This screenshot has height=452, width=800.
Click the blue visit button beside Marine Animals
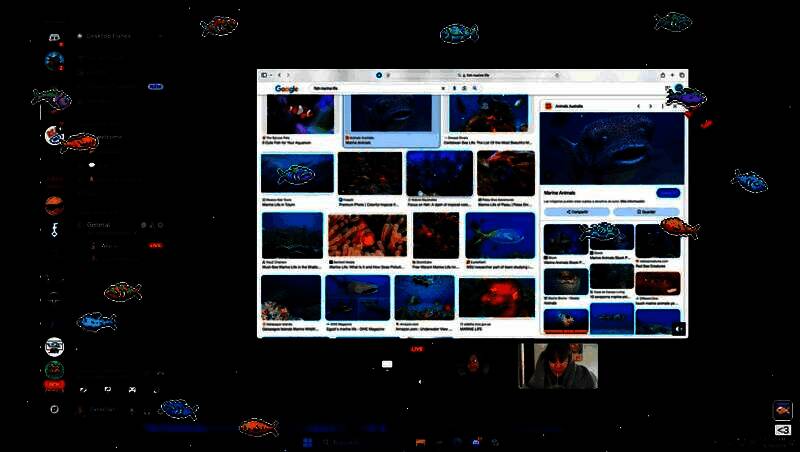click(x=667, y=193)
